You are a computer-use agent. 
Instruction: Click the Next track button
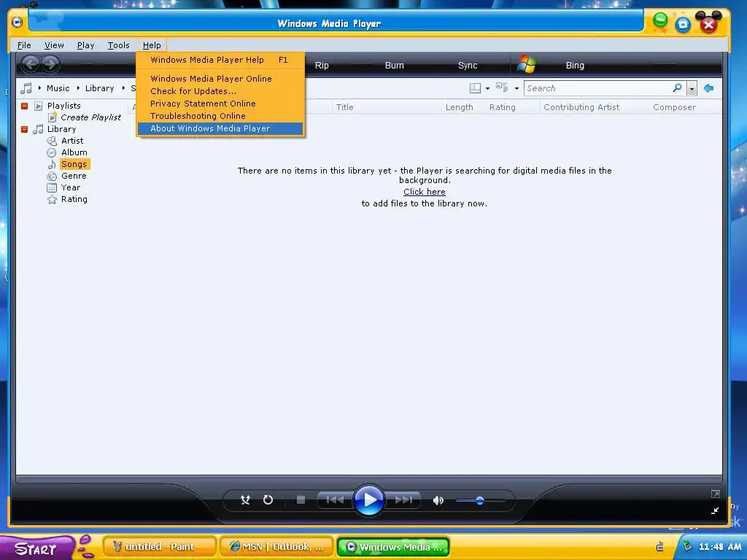(403, 500)
